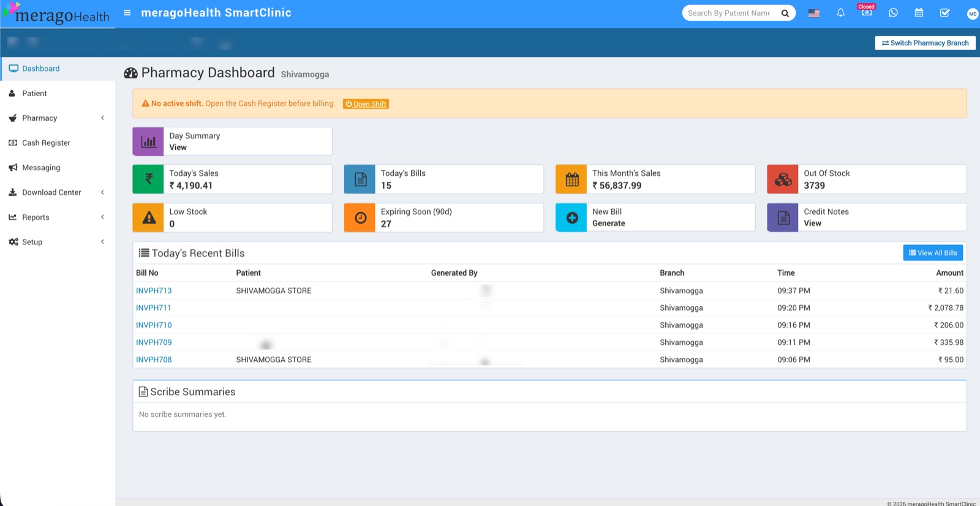This screenshot has width=980, height=506.
Task: Focus the Search By Patient Name field
Action: pyautogui.click(x=729, y=13)
